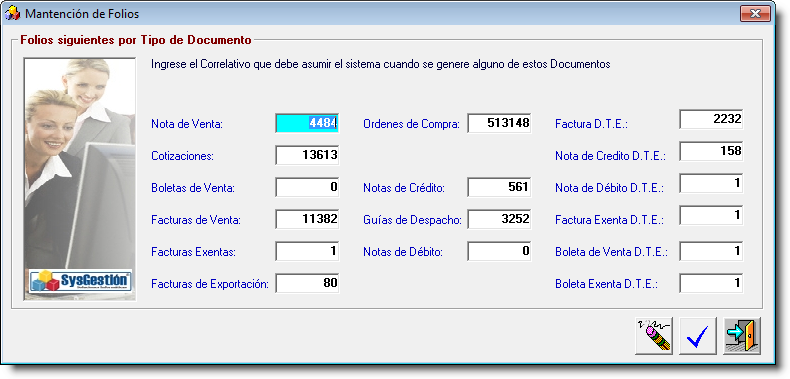Click the eraser clear-fields icon button
Viewport: 790px width, 379px height.
click(x=653, y=336)
